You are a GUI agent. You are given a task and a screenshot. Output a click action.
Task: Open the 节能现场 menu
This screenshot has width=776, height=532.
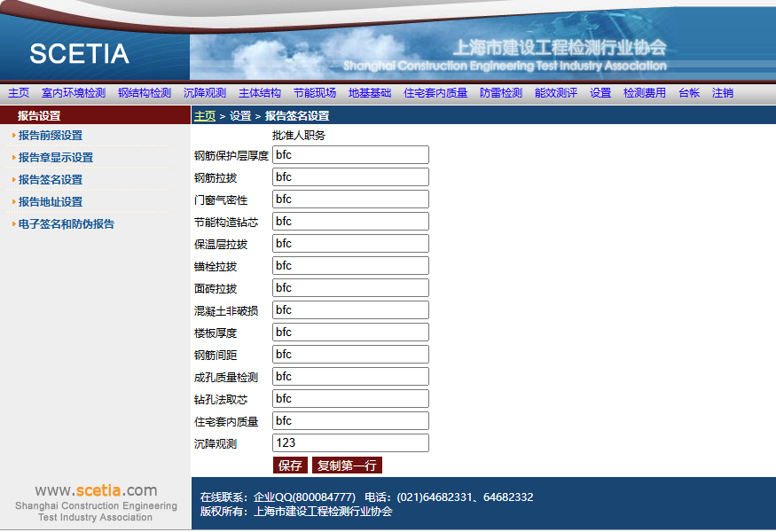tap(315, 93)
